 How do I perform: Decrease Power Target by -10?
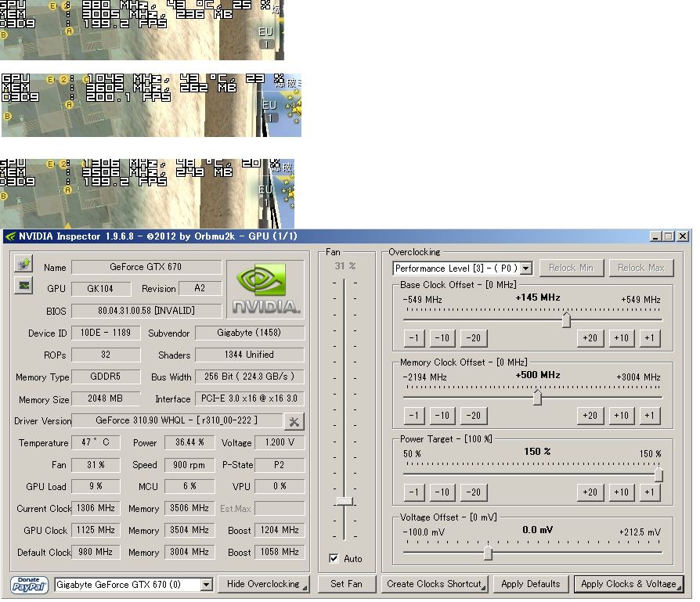coord(442,492)
